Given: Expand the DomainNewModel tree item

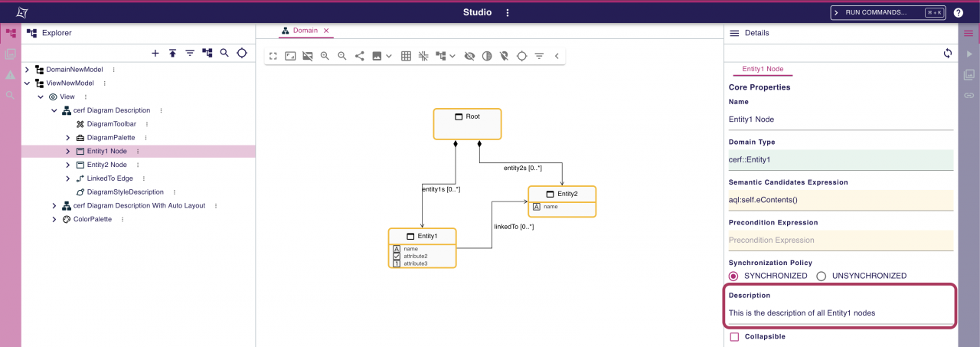Looking at the screenshot, I should click(x=28, y=70).
